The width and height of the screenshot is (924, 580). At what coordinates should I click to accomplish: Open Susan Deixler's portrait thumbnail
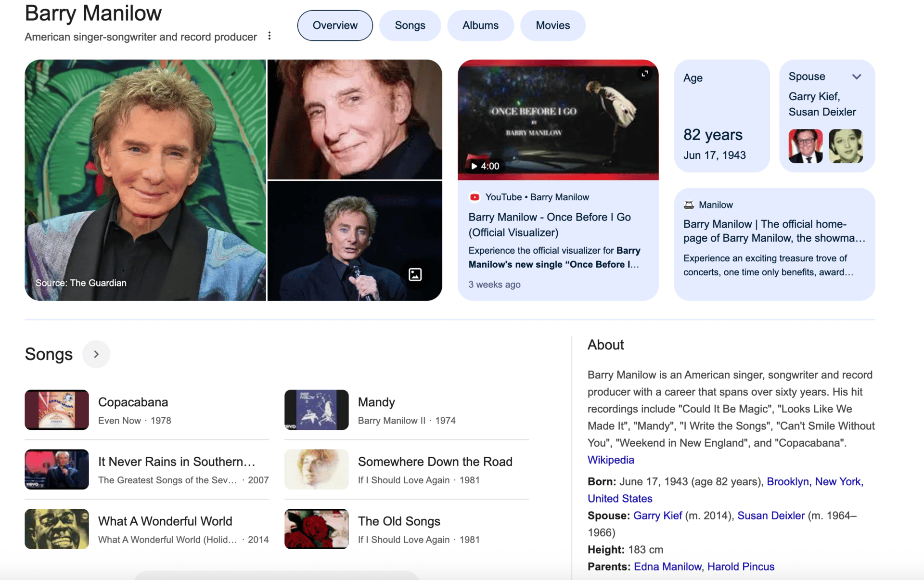click(845, 146)
